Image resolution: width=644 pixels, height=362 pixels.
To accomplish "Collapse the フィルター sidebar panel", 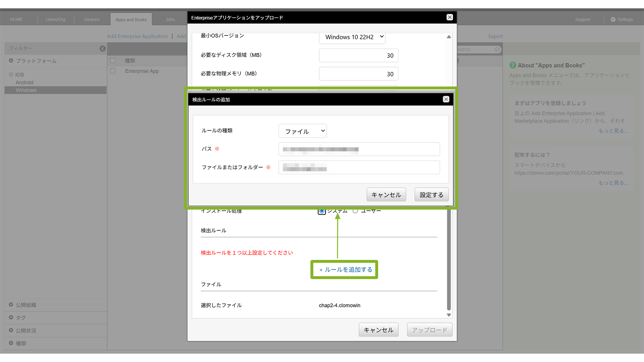I will coord(103,49).
